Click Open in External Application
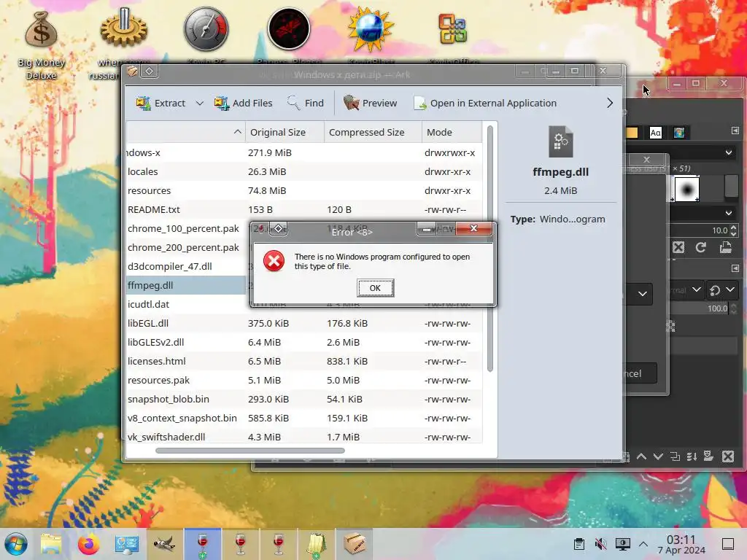 tap(485, 103)
